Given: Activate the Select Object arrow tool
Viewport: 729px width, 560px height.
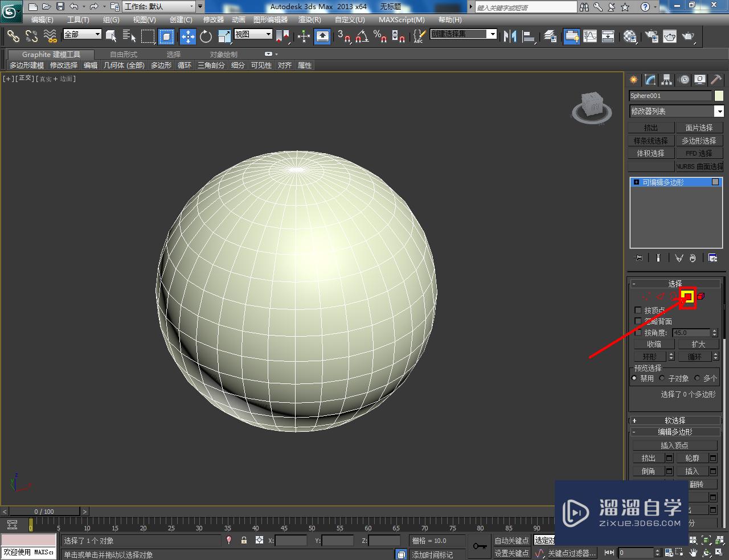Looking at the screenshot, I should [111, 36].
